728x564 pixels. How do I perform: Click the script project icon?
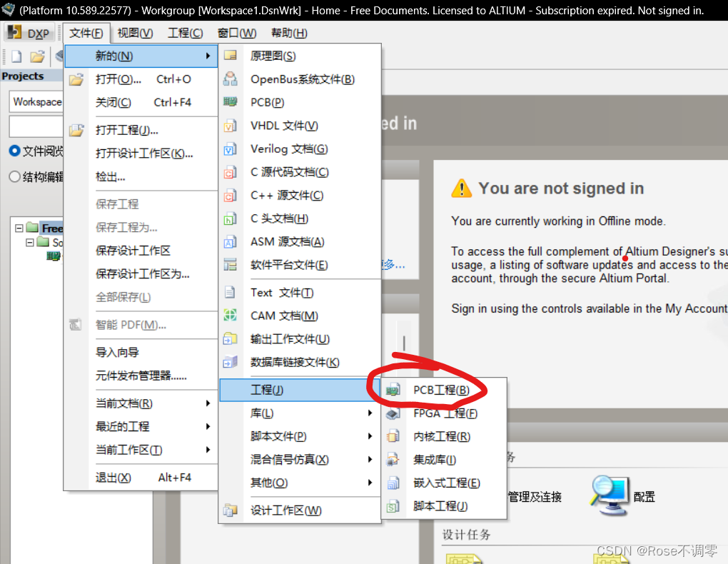coord(393,506)
